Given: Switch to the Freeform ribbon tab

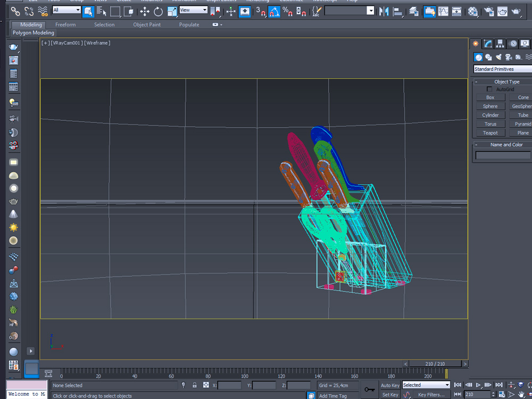Looking at the screenshot, I should 65,24.
